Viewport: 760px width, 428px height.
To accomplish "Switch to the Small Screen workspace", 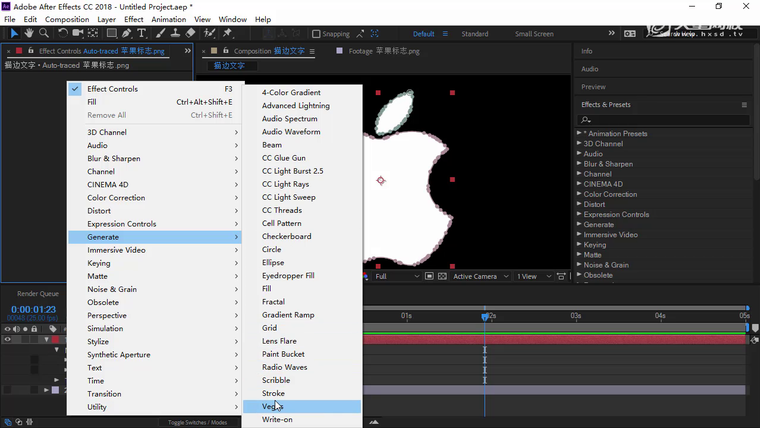I will pyautogui.click(x=534, y=34).
